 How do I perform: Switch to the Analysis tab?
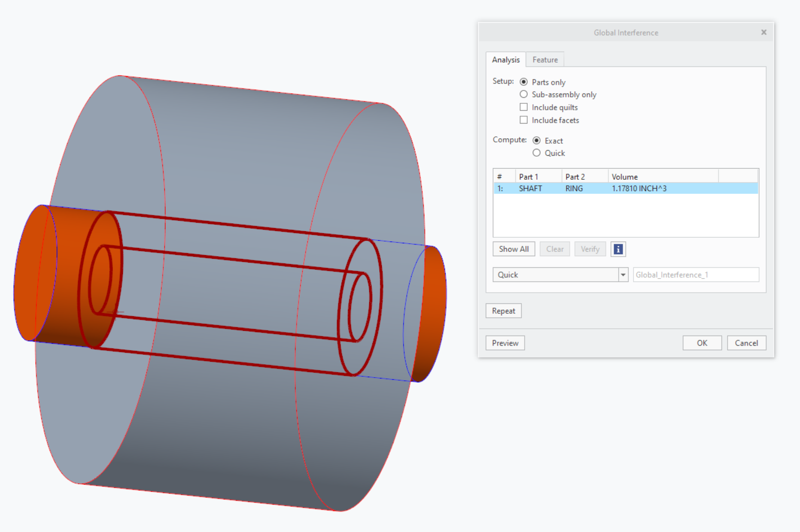[x=506, y=60]
